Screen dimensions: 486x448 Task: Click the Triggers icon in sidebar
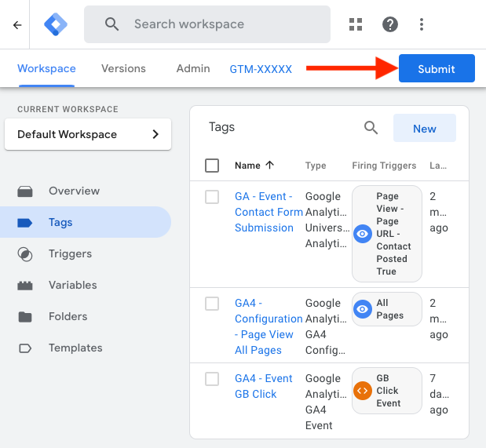(x=25, y=254)
